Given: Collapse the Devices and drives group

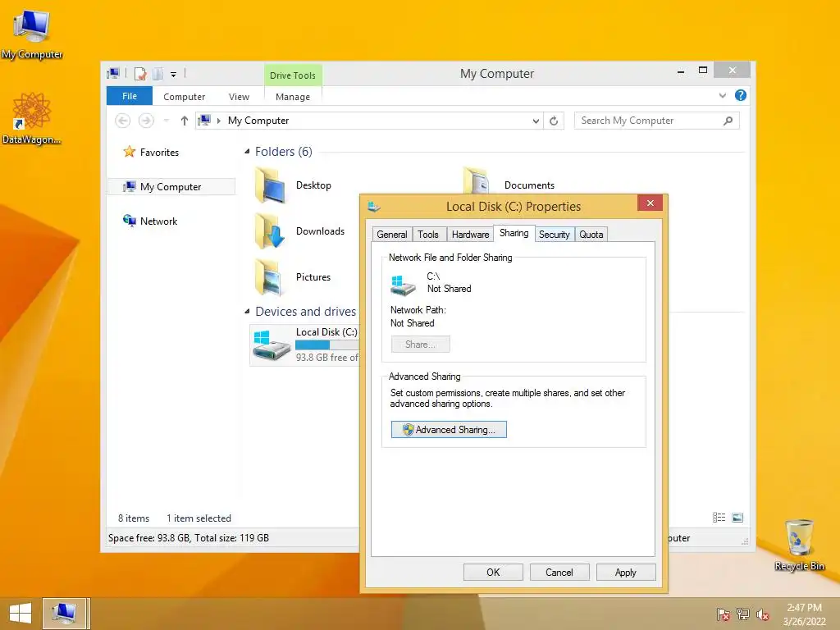Looking at the screenshot, I should click(247, 311).
